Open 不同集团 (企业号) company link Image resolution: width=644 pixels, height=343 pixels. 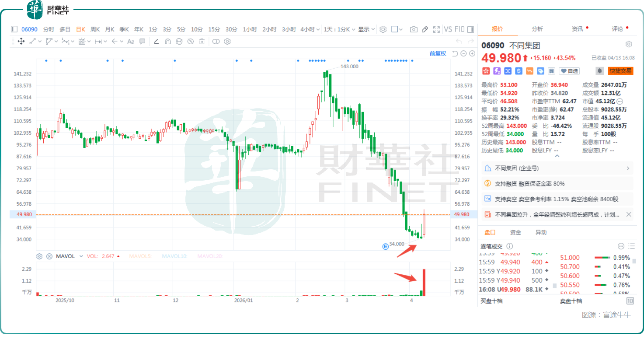coord(557,168)
